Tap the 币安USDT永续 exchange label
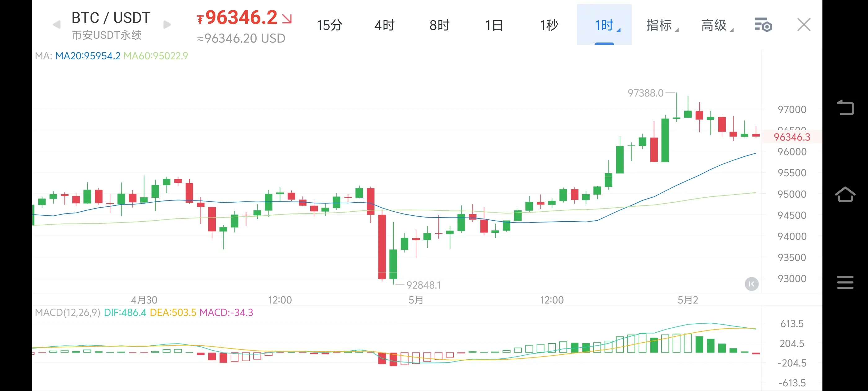868x391 pixels. point(106,35)
